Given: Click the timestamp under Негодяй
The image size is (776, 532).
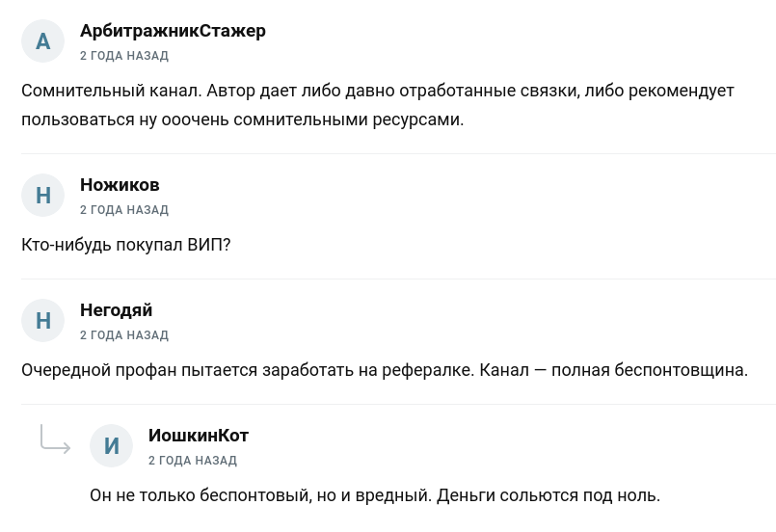Looking at the screenshot, I should click(x=123, y=335).
